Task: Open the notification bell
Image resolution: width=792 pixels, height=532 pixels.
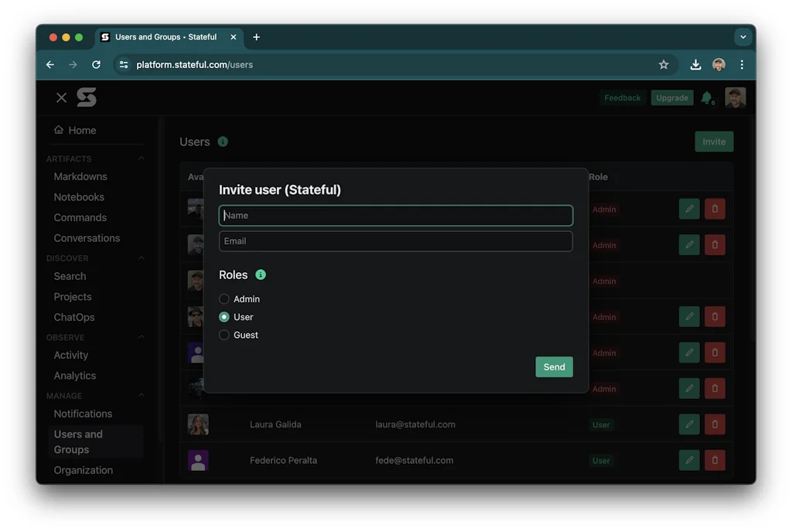Action: pyautogui.click(x=707, y=97)
